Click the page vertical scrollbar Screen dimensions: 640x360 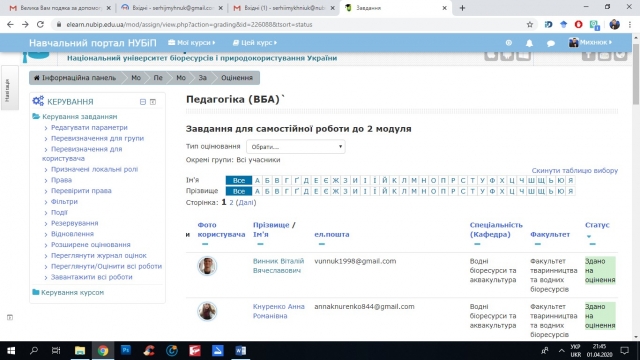tap(636, 188)
